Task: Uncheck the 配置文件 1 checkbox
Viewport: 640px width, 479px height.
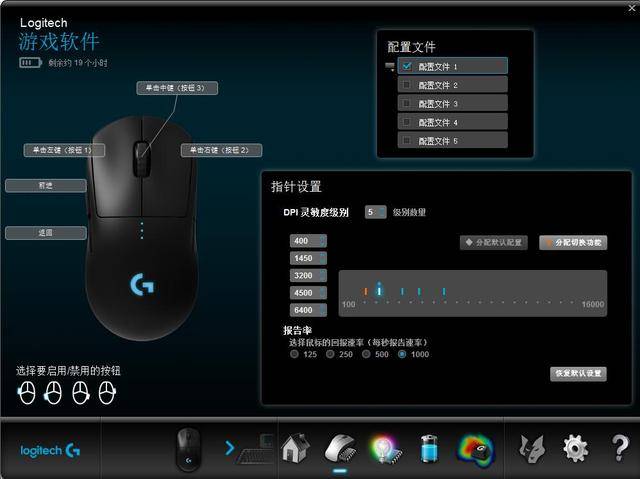Action: pyautogui.click(x=407, y=66)
